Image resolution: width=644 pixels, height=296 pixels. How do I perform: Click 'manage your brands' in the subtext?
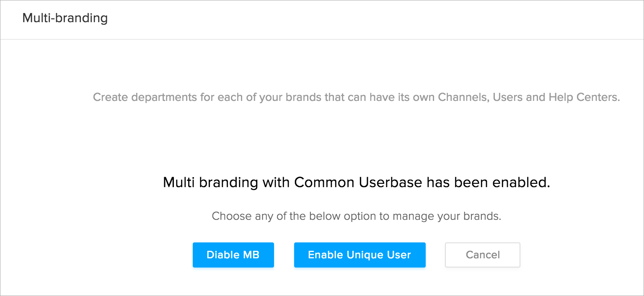click(449, 216)
